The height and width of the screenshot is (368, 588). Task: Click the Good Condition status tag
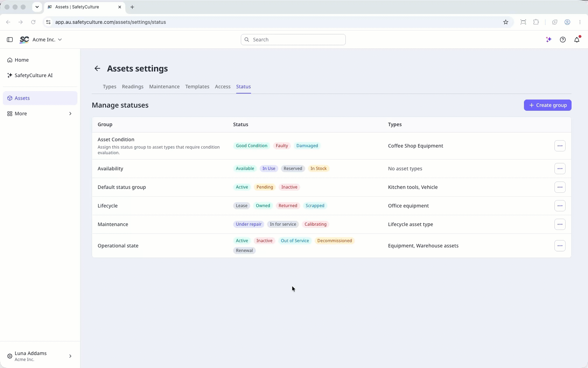tap(252, 146)
